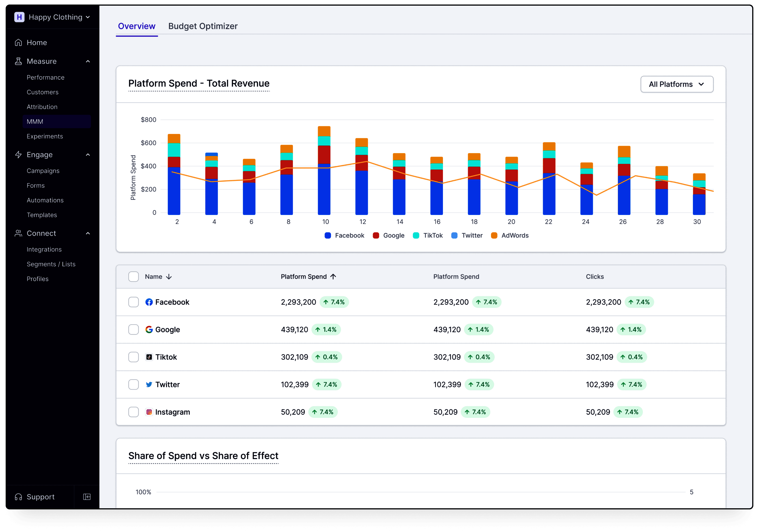Open Support via headphones icon
Image resolution: width=759 pixels, height=532 pixels.
[x=19, y=497]
